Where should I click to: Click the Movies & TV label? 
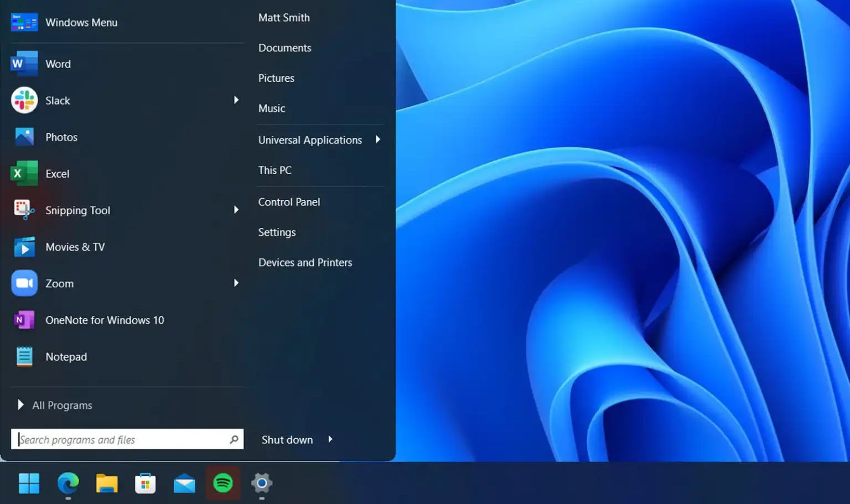[x=75, y=247]
